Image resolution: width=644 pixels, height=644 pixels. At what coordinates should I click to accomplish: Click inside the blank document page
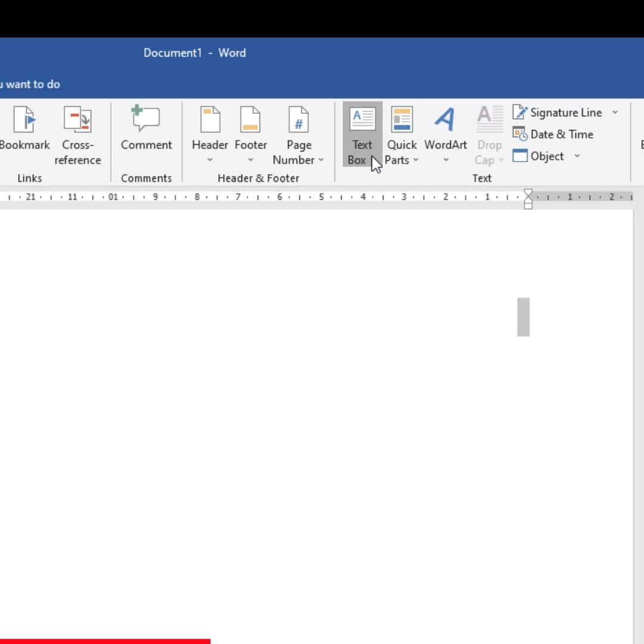(298, 417)
